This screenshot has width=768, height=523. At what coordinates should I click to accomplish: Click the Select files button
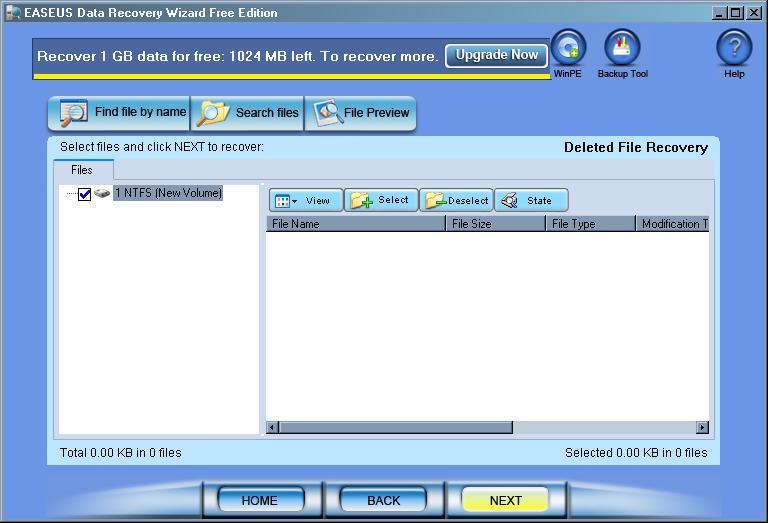pos(381,200)
